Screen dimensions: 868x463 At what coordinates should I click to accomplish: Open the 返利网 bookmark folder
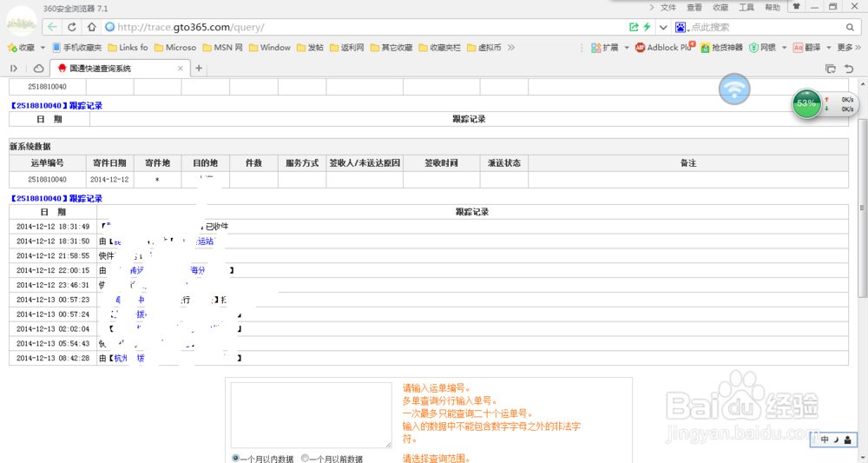(347, 48)
